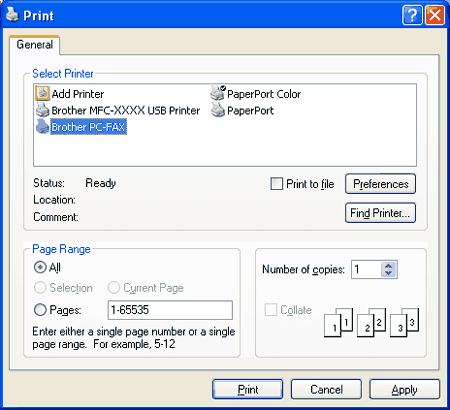Click the Find Printer button

tap(380, 213)
